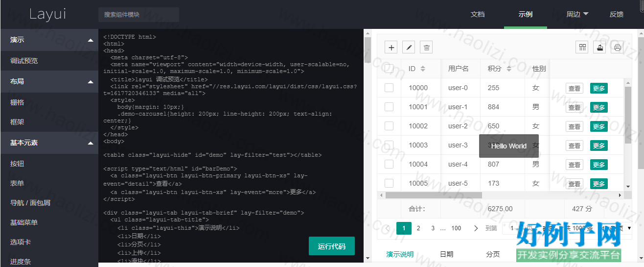This screenshot has height=267, width=644.
Task: Click the 性别 column header
Action: pos(539,69)
